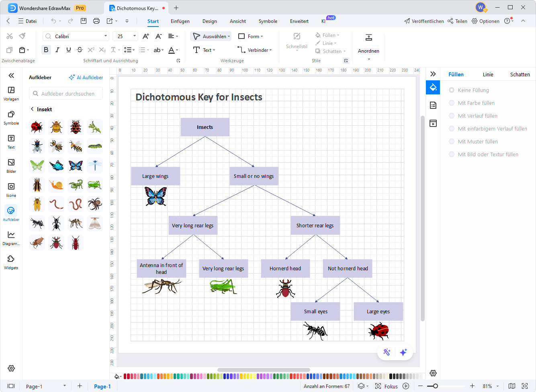This screenshot has height=392, width=536.
Task: Open the Vorlagen sidebar panel
Action: (x=11, y=93)
